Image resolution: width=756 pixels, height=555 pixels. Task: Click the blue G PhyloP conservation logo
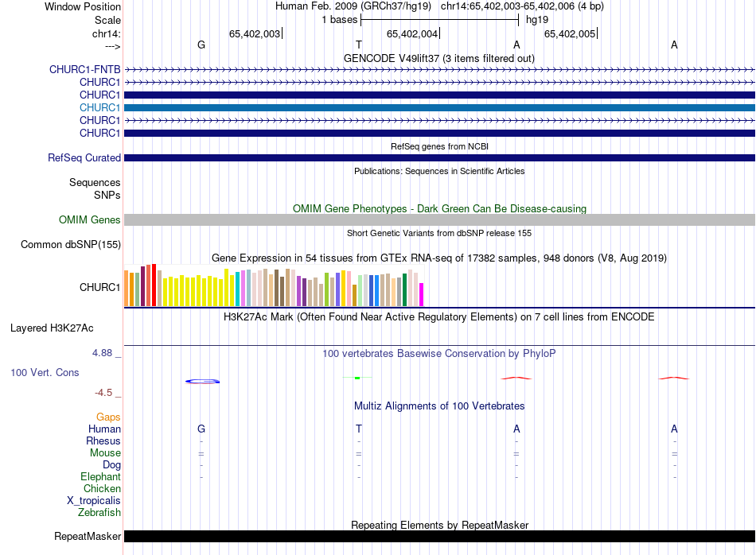pyautogui.click(x=202, y=381)
